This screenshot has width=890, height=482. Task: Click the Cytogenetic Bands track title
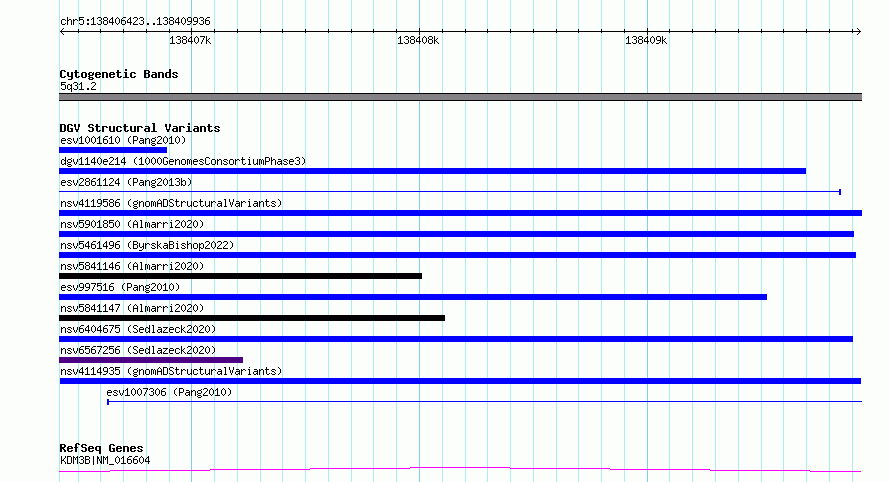119,74
